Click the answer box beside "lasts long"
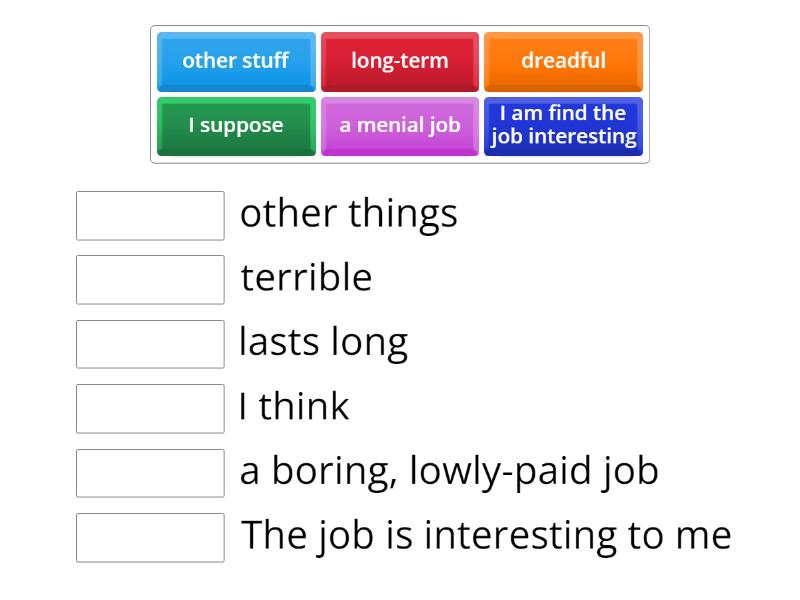Image resolution: width=800 pixels, height=600 pixels. point(149,345)
